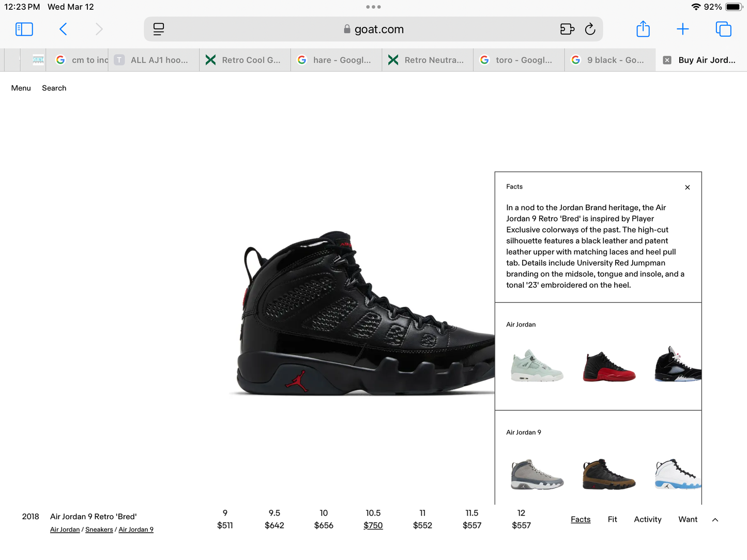Viewport: 747px width, 560px height.
Task: Switch to the Retro Cool G... tab
Action: click(245, 60)
